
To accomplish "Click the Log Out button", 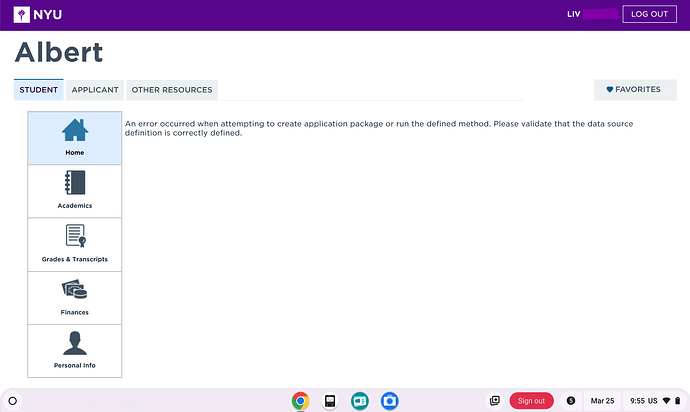I will (650, 14).
